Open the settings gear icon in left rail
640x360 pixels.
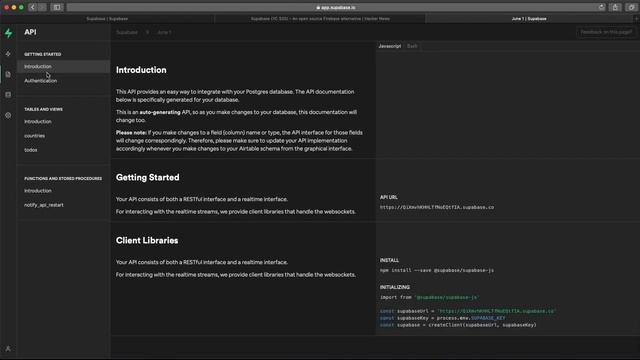[8, 116]
